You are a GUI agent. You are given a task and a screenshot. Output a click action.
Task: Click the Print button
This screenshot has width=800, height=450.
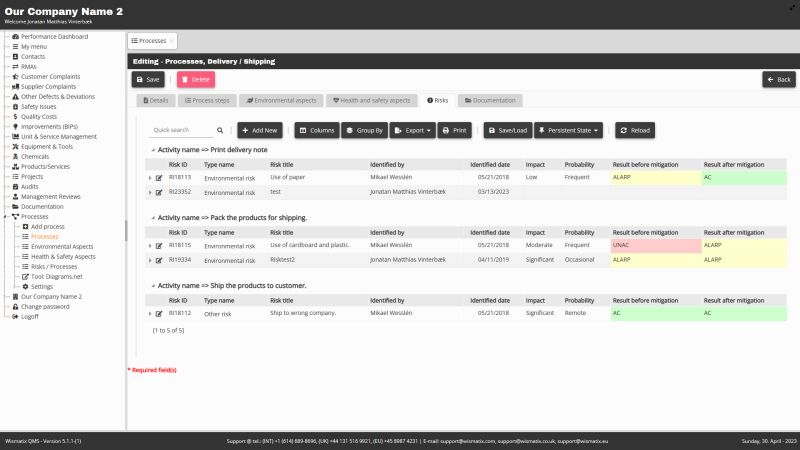tap(454, 131)
